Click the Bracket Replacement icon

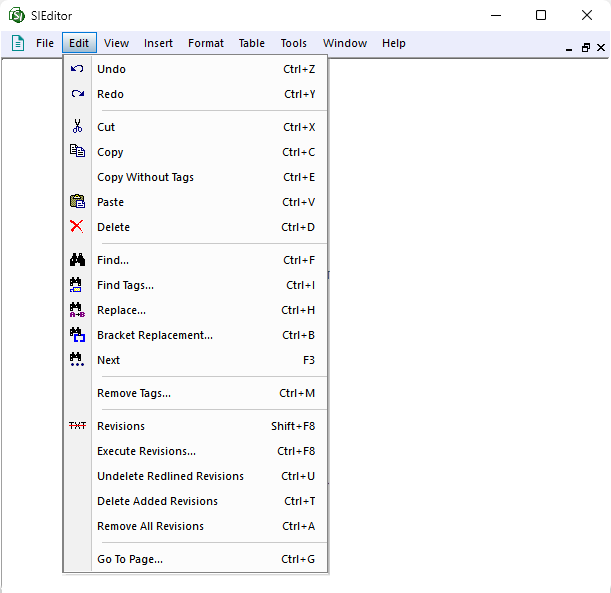click(x=77, y=335)
